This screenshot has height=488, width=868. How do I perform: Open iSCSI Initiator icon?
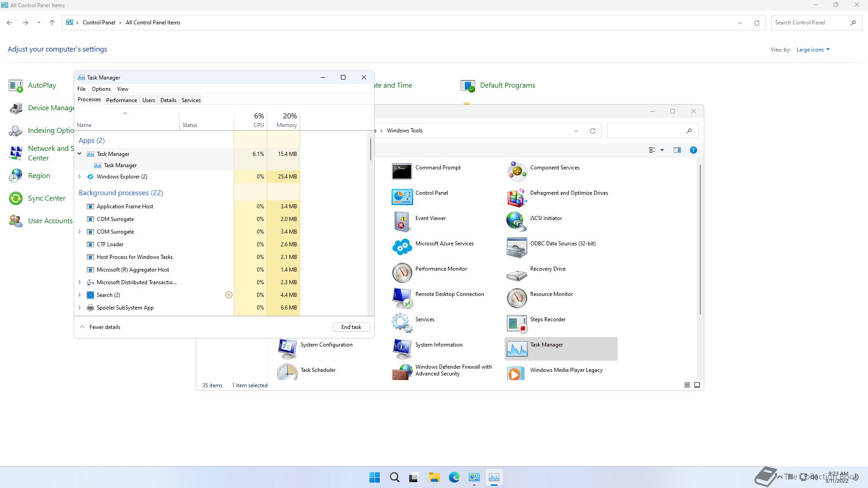(x=517, y=222)
